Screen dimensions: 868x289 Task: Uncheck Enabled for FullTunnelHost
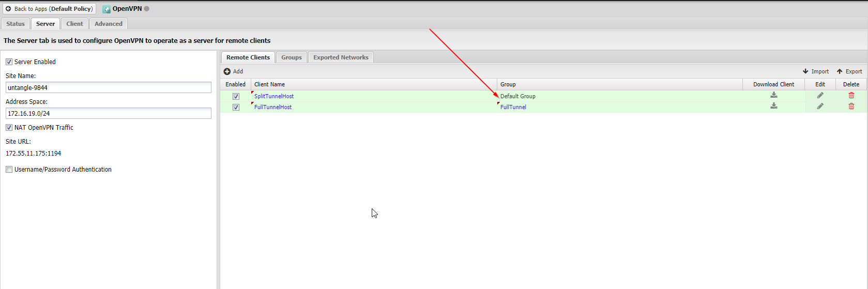pyautogui.click(x=236, y=107)
